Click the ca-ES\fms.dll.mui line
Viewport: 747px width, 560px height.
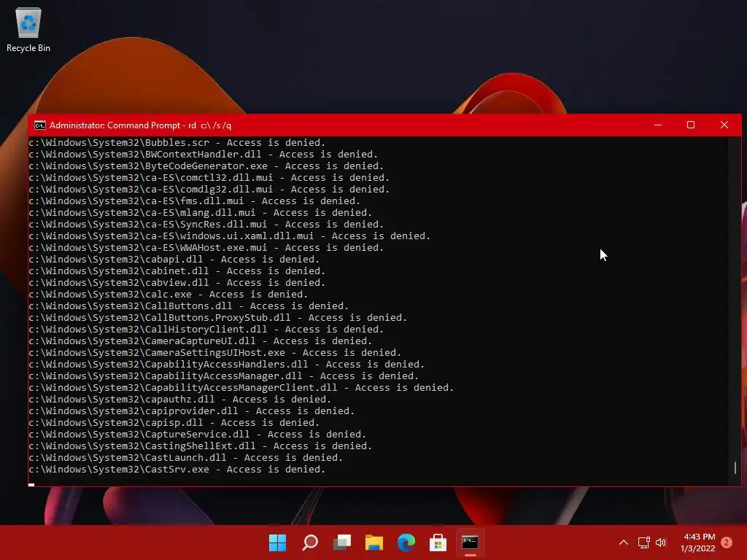(x=194, y=201)
